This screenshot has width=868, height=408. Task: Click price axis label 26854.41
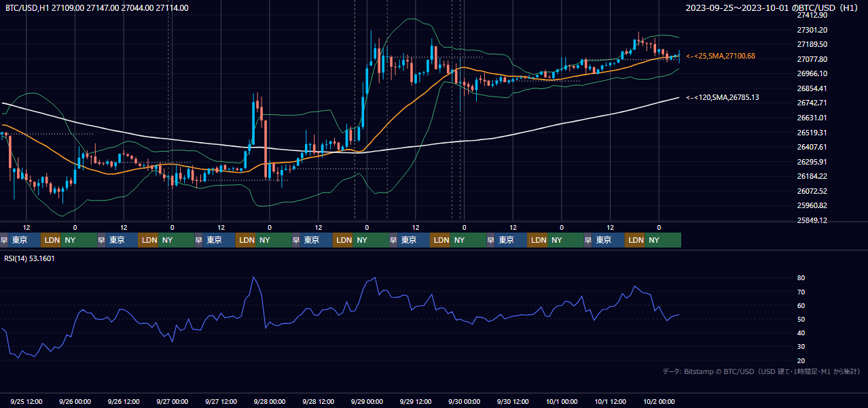[812, 88]
